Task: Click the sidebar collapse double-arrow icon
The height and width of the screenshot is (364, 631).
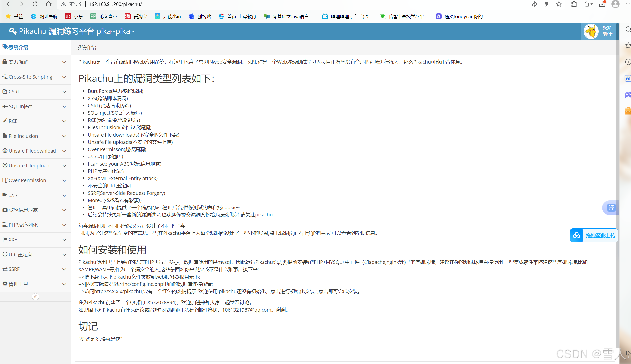Action: pos(36,297)
